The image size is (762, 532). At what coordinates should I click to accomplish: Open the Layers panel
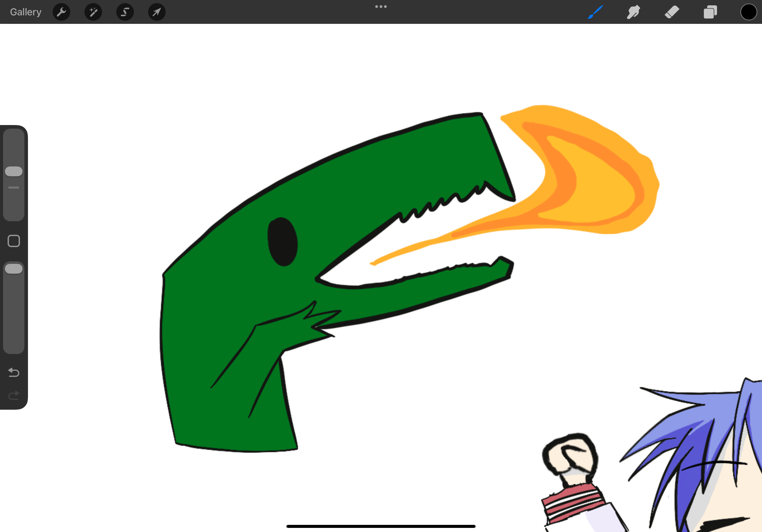pos(710,12)
